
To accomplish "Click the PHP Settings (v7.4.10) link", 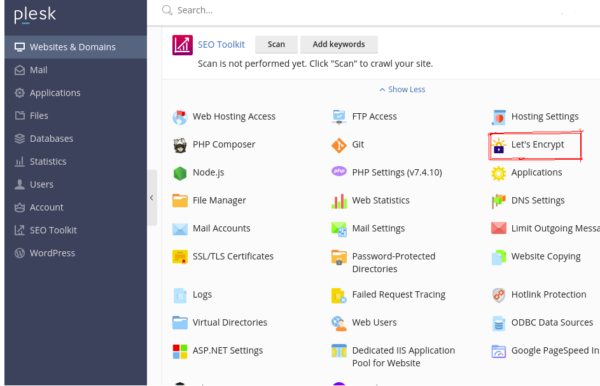I will click(397, 173).
